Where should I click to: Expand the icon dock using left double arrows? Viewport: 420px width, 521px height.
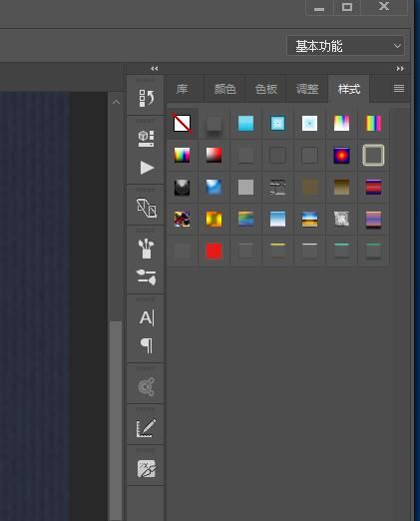coord(155,69)
